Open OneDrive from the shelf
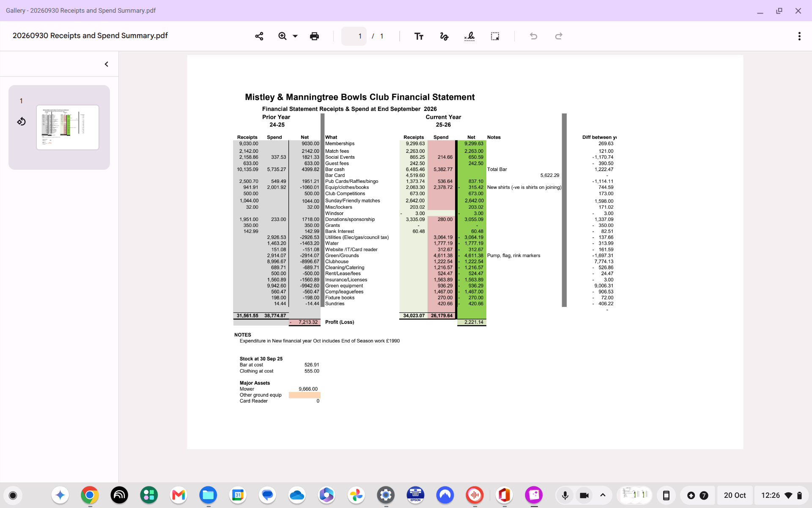 [x=297, y=495]
